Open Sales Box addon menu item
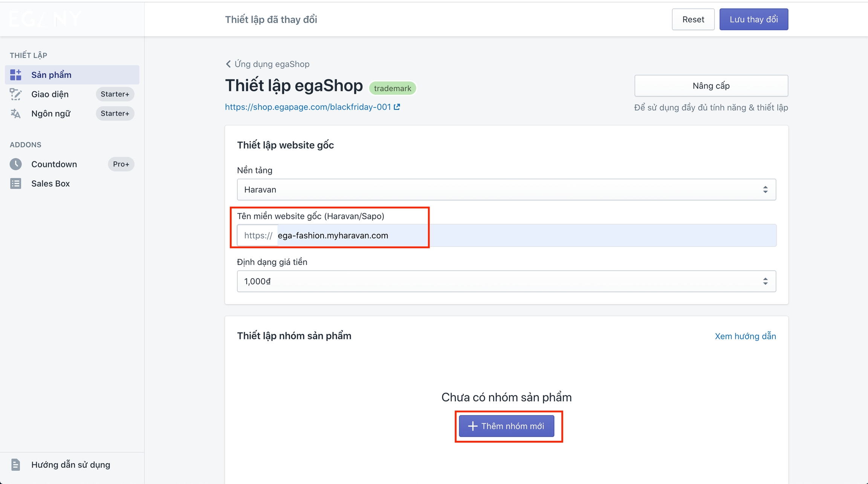Screen dimensions: 868x484 (x=50, y=184)
